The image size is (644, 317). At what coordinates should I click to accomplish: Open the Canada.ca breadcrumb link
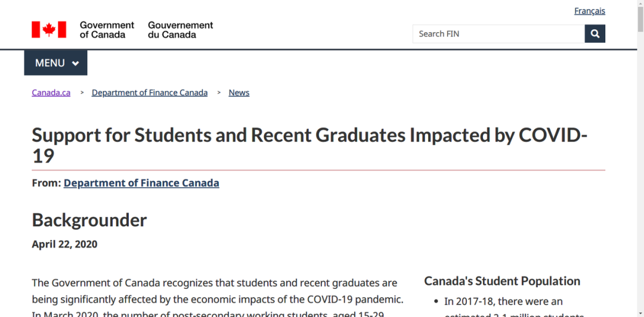[51, 93]
